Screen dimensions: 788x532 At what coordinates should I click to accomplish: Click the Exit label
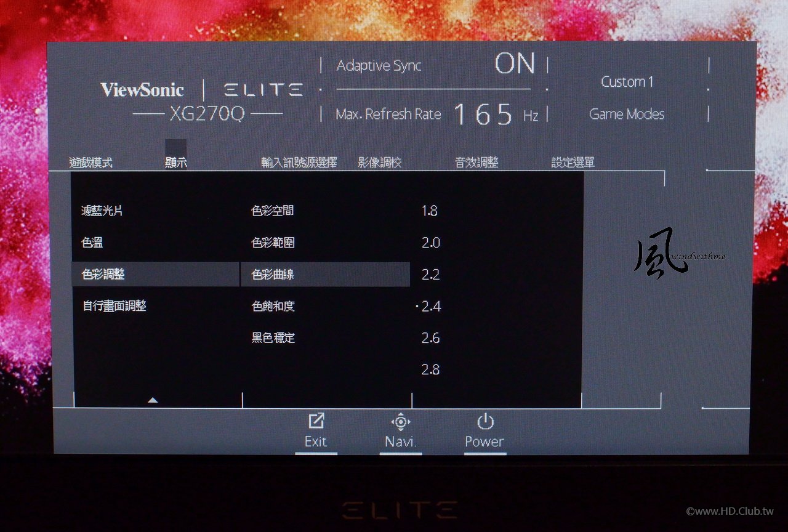(x=316, y=441)
